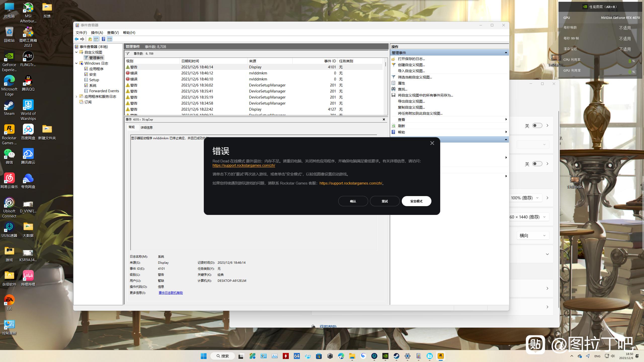Select the 系统 log under Windows 日志
644x362 pixels.
[x=93, y=85]
